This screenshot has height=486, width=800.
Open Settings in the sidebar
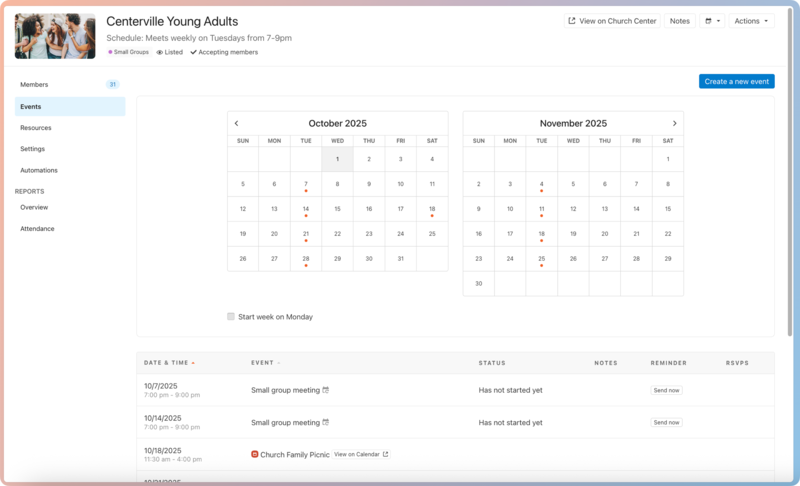coord(70,149)
